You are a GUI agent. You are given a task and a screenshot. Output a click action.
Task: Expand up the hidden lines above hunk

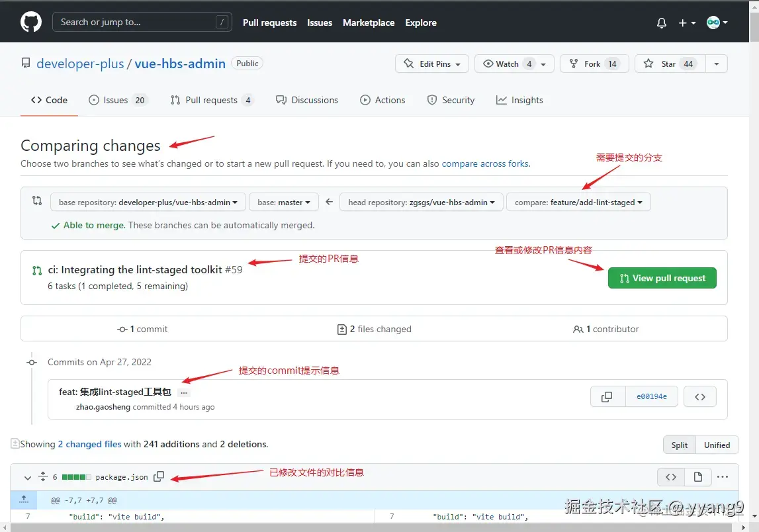pyautogui.click(x=24, y=500)
